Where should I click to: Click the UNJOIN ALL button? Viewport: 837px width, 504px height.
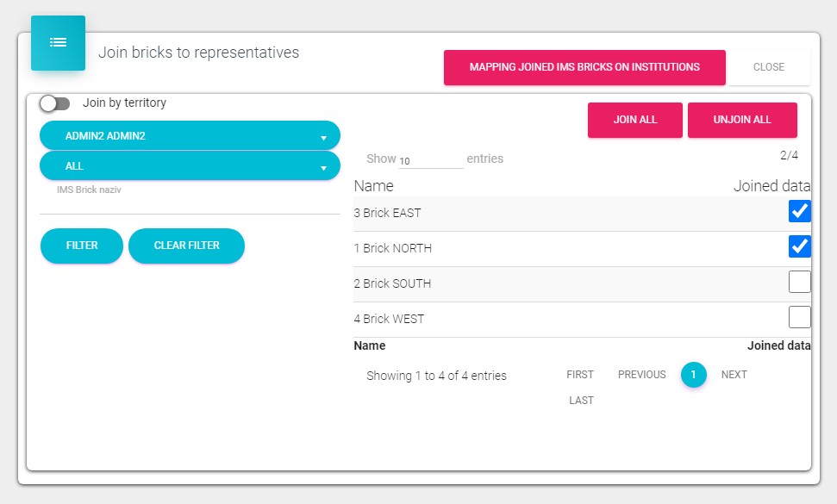point(742,120)
